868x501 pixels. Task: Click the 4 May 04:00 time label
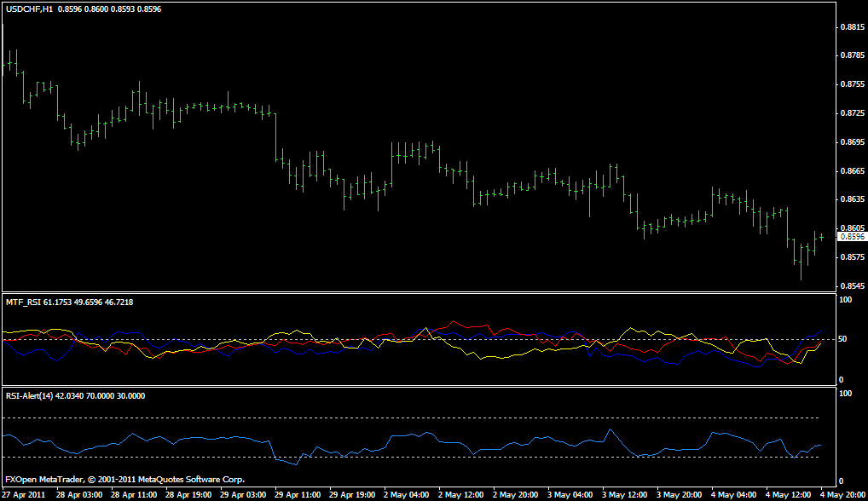[x=733, y=495]
